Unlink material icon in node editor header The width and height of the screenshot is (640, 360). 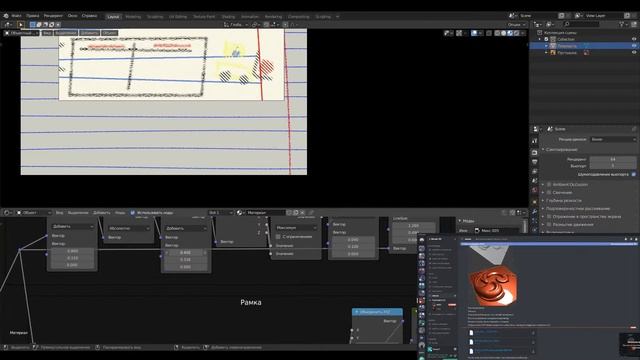pos(302,213)
